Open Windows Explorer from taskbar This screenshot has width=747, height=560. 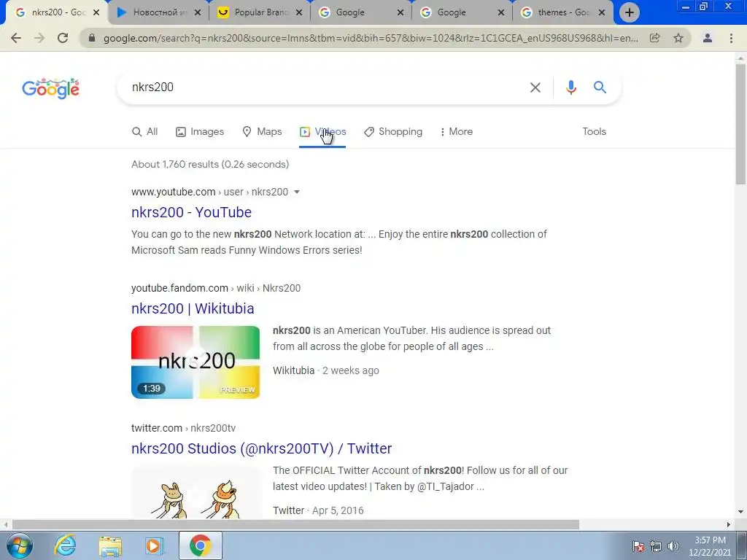(x=110, y=545)
